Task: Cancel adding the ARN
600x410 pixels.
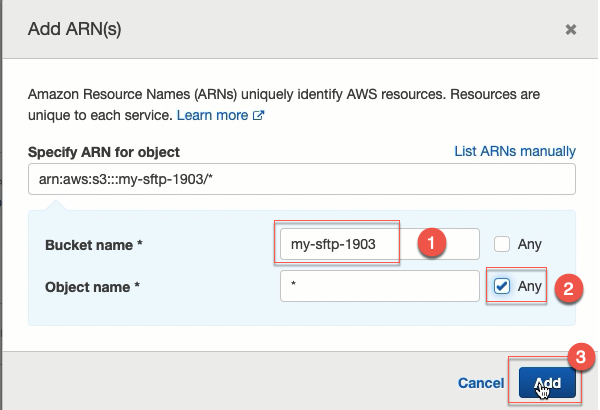Action: coord(481,383)
